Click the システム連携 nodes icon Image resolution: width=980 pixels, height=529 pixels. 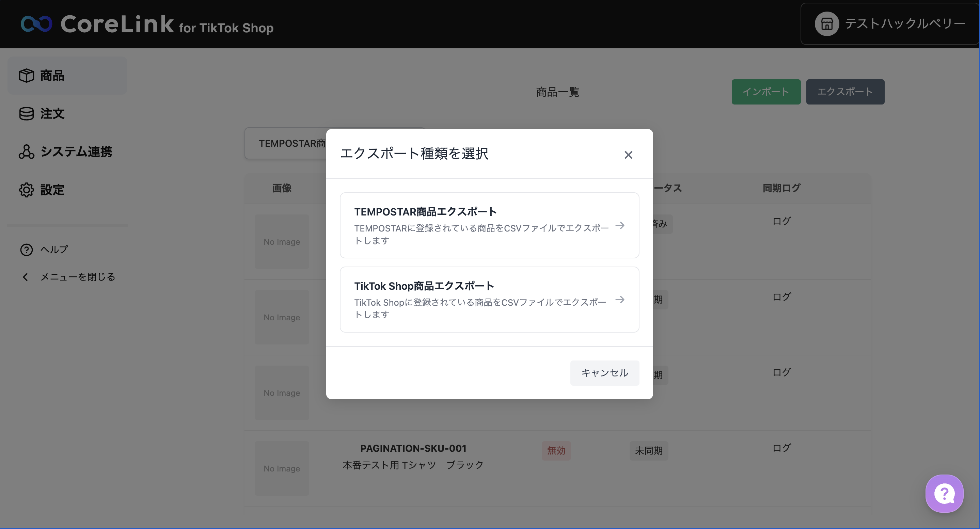pos(26,151)
